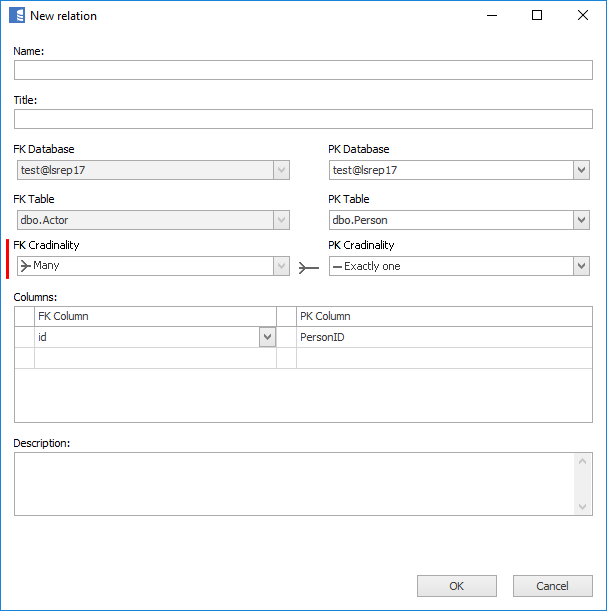Open the PK Cardinality Exactly one dropdown
This screenshot has width=607, height=611.
point(581,266)
